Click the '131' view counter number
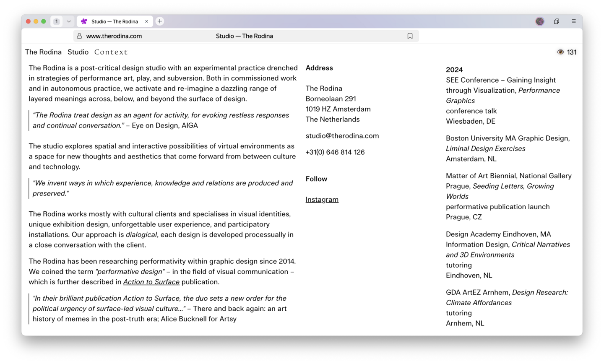 coord(572,52)
